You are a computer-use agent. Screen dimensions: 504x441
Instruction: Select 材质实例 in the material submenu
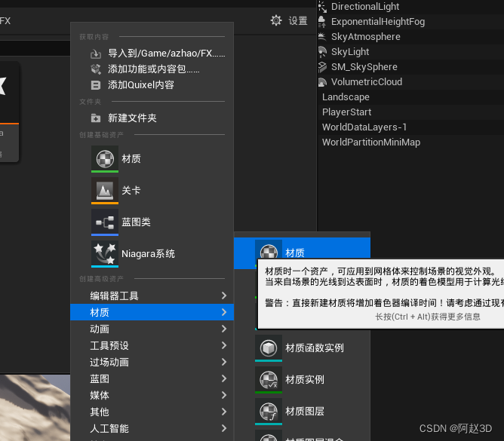[302, 380]
